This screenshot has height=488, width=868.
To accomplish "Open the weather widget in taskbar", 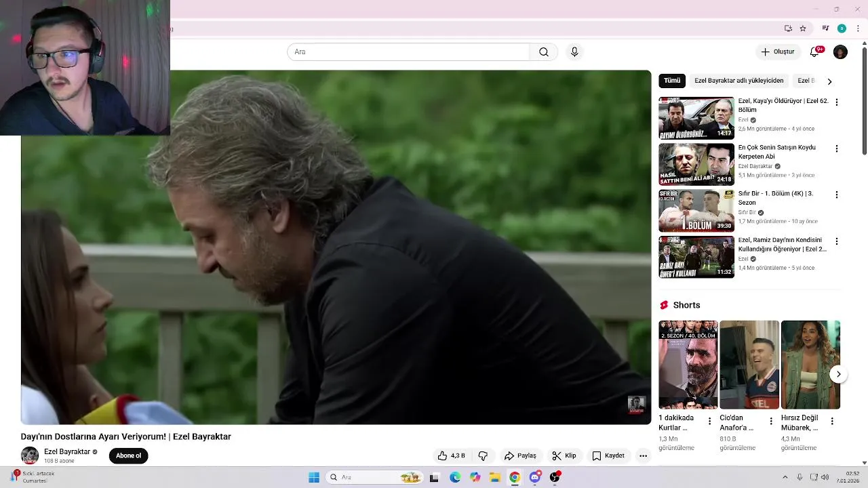I will (33, 477).
